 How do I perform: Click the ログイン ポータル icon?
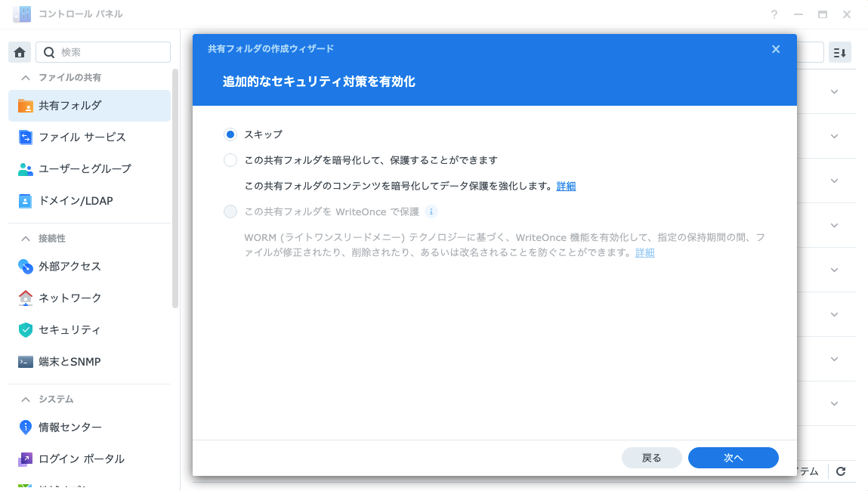(25, 459)
